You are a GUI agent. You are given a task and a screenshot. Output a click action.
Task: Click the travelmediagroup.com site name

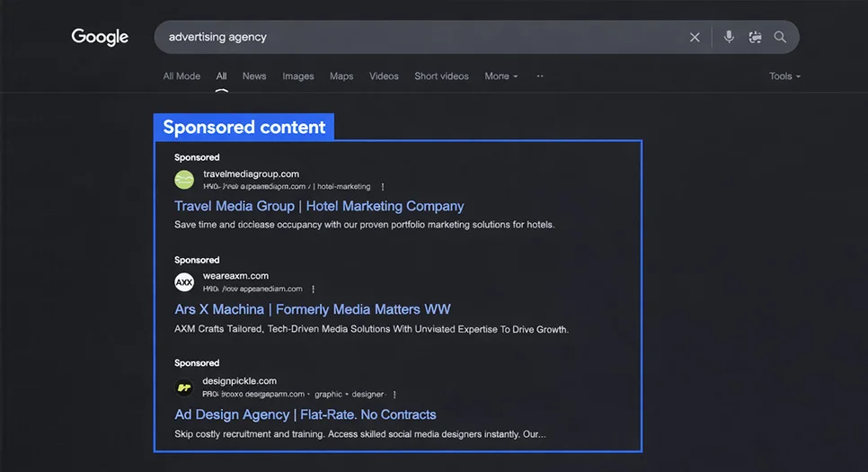[x=251, y=174]
